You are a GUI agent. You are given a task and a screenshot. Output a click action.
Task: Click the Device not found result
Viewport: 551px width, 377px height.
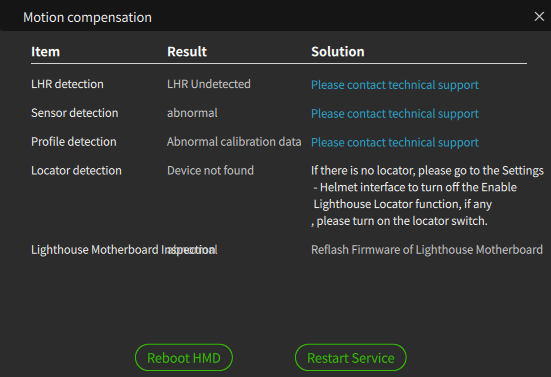[210, 170]
